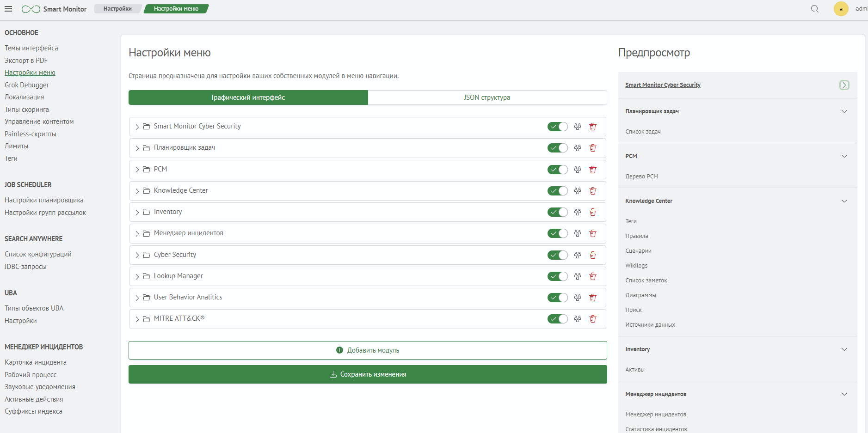The height and width of the screenshot is (433, 868).
Task: Disable the Smart Monitor Cyber Security toggle
Action: (x=558, y=127)
